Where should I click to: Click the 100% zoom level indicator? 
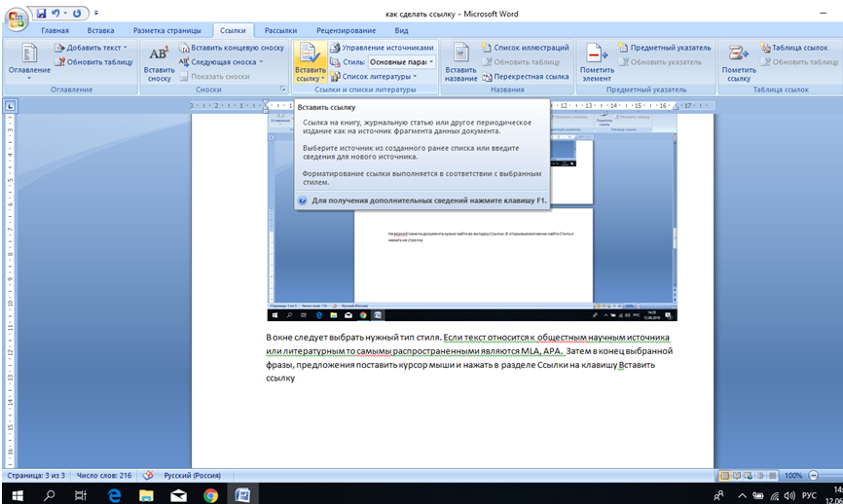[x=793, y=476]
